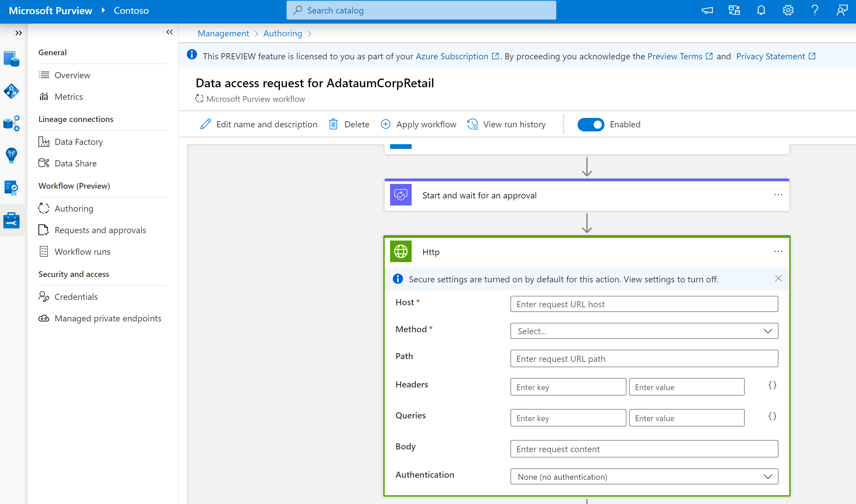Open the Authentication dropdown
The height and width of the screenshot is (504, 856).
tap(644, 476)
